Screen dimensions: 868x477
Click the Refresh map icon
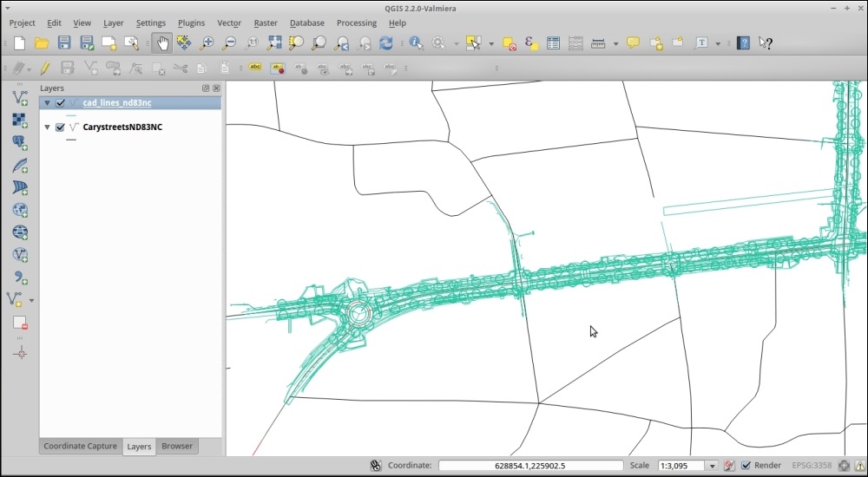(x=386, y=42)
